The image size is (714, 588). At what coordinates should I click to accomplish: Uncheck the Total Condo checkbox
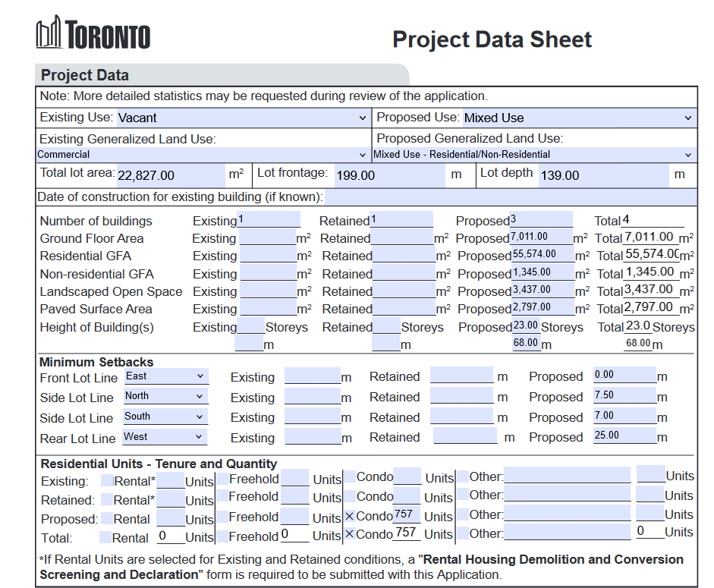[350, 534]
